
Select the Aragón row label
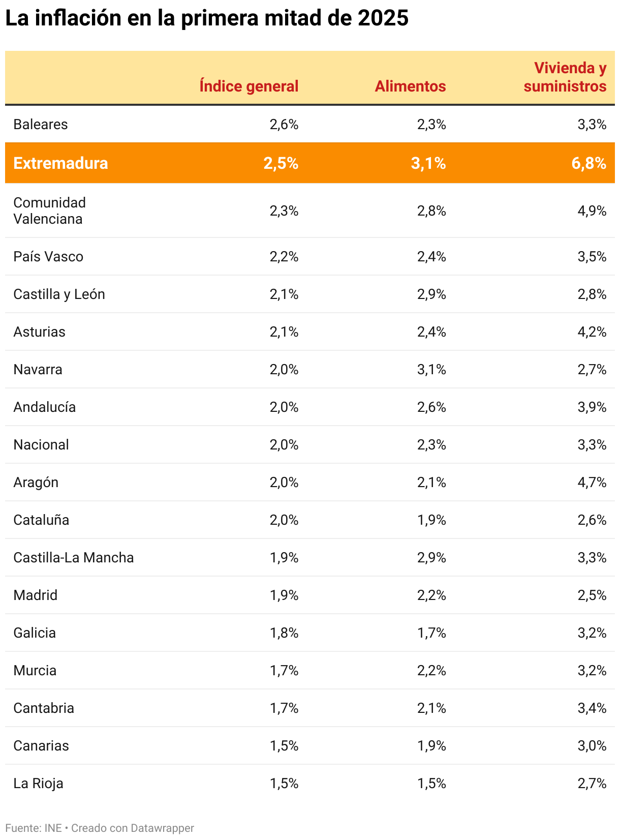36,482
